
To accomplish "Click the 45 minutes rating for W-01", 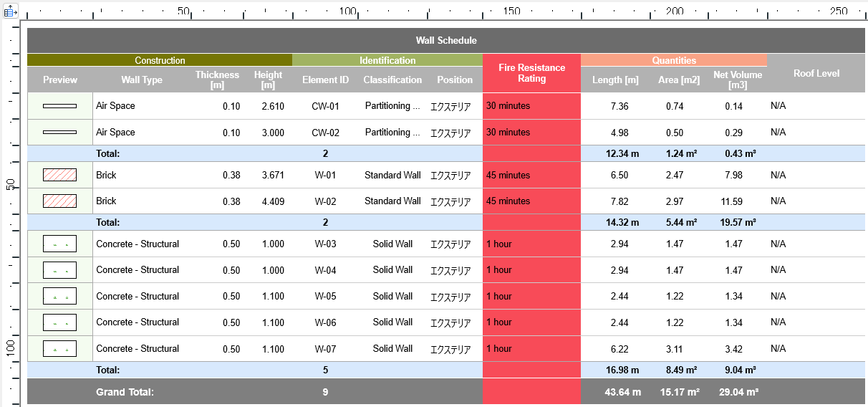I will (x=508, y=176).
